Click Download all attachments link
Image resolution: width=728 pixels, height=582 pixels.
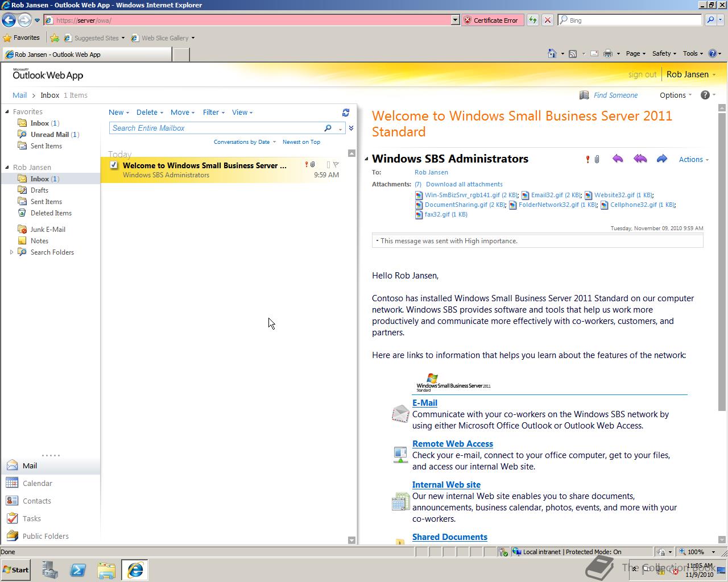point(464,184)
